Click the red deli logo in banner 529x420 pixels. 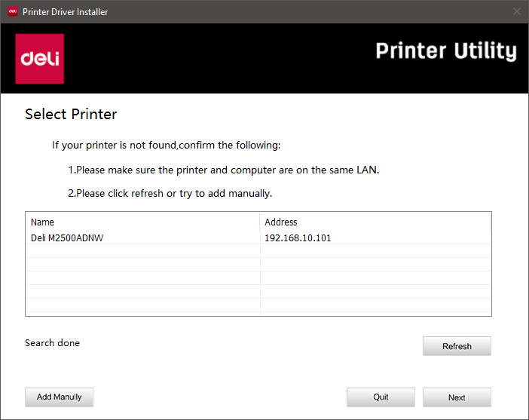pos(40,58)
